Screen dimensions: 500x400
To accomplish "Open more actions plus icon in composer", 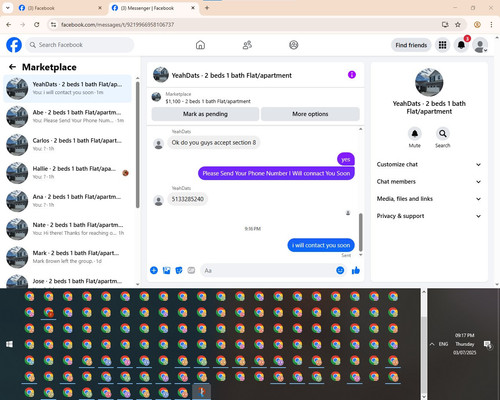I will tap(154, 270).
